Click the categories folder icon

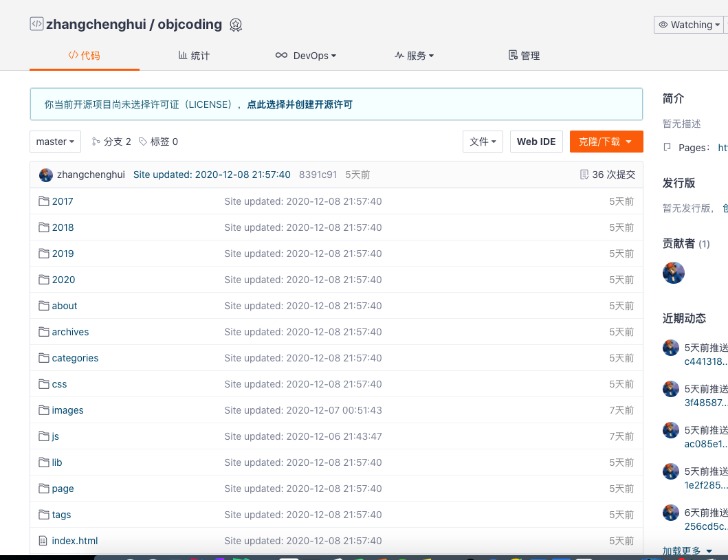(43, 358)
